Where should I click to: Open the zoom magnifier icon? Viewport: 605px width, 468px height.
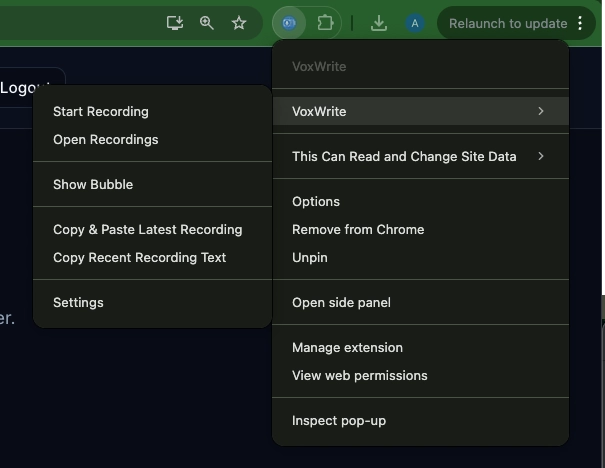206,23
